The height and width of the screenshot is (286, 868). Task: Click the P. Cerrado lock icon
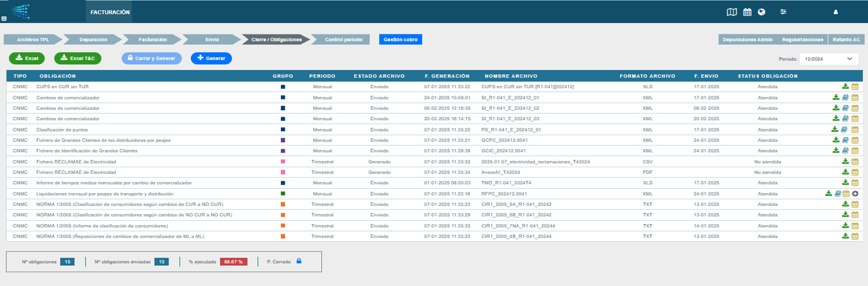[299, 261]
